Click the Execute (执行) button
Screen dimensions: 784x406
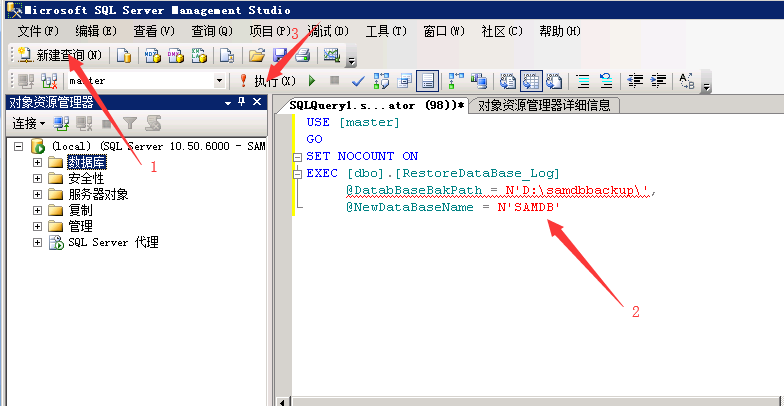(268, 81)
